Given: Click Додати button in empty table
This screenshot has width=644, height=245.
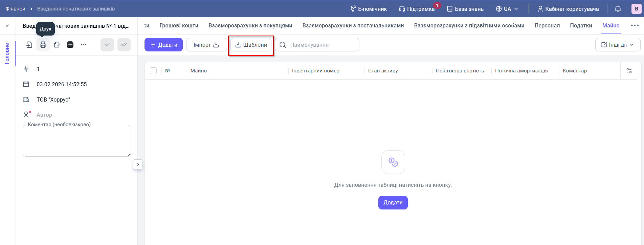Looking at the screenshot, I should point(393,203).
